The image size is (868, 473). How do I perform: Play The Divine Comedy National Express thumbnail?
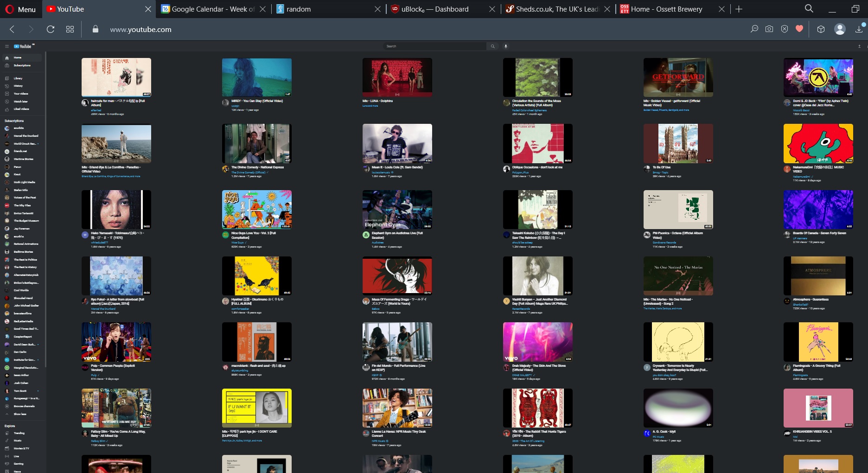pos(257,143)
